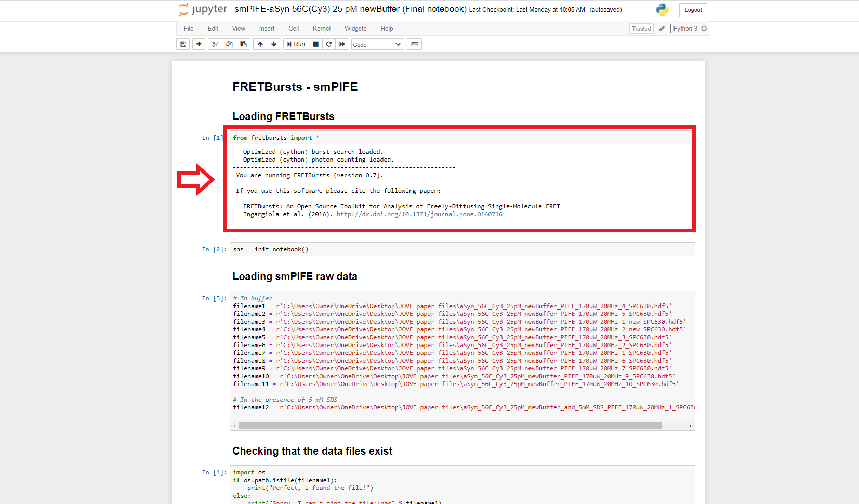
Task: Click the filename9 assignment line
Action: (452, 368)
